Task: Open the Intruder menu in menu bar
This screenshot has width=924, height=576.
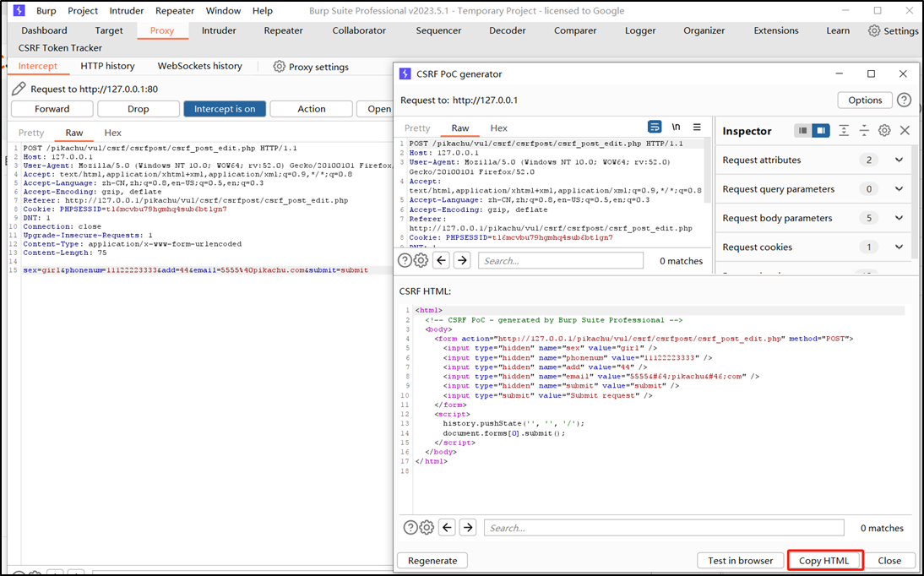Action: (x=127, y=11)
